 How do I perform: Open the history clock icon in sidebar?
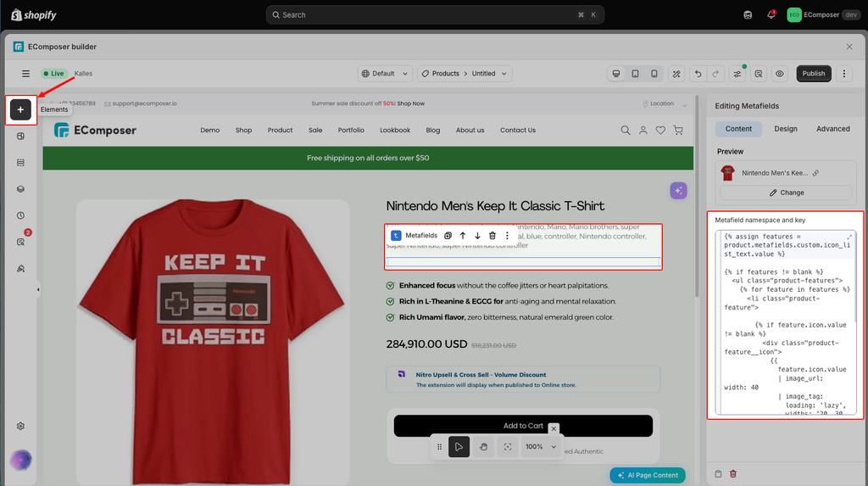pyautogui.click(x=20, y=215)
